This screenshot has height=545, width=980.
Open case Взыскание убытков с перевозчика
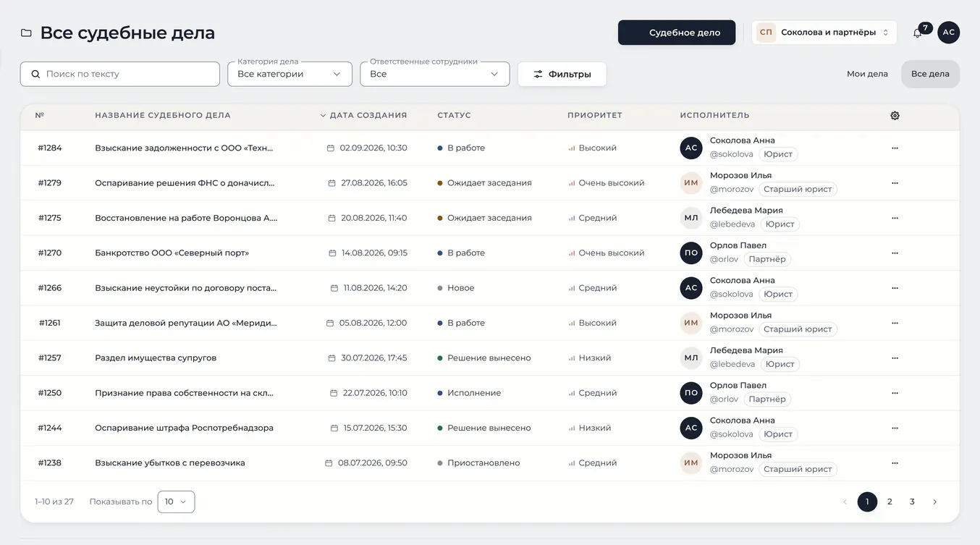click(170, 463)
